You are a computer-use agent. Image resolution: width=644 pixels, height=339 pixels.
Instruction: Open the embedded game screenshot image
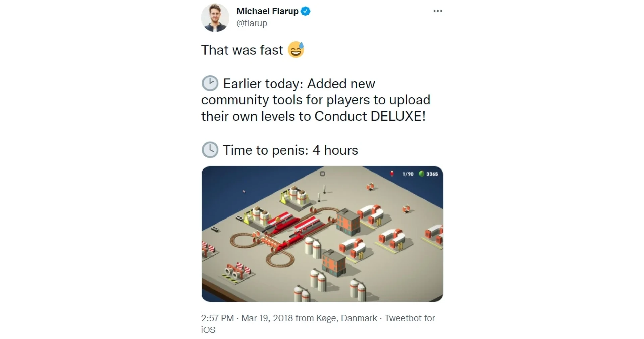point(322,234)
